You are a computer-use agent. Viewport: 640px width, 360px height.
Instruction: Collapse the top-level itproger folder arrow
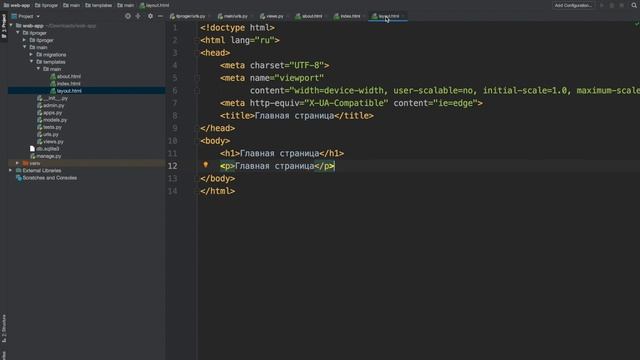pyautogui.click(x=18, y=33)
